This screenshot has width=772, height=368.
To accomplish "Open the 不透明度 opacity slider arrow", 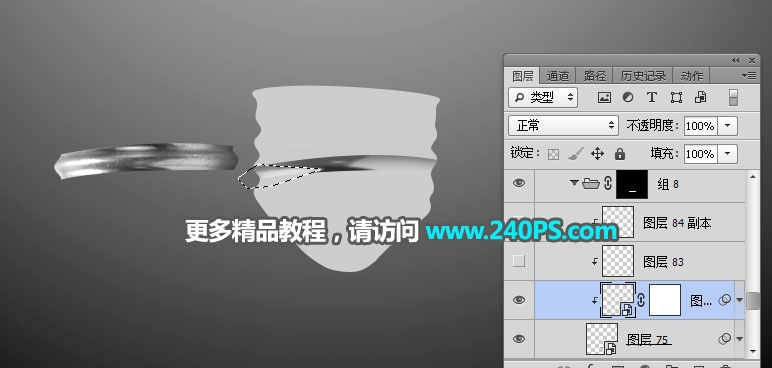I will pyautogui.click(x=728, y=126).
